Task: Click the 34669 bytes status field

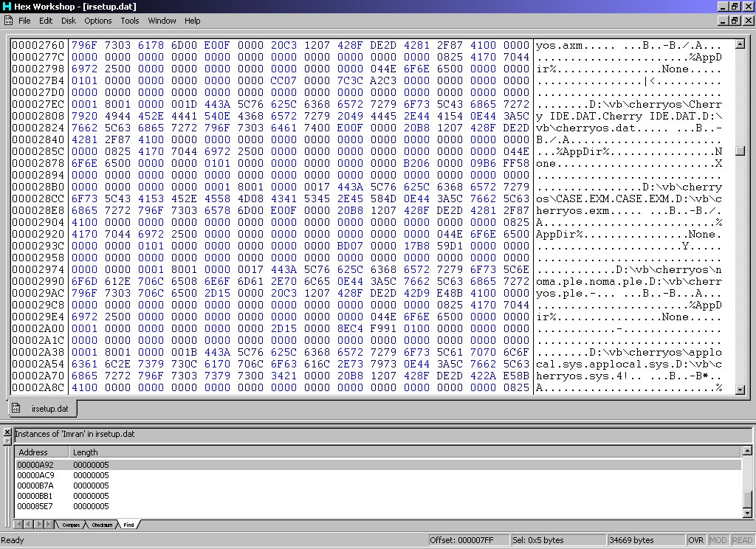Action: pos(645,540)
